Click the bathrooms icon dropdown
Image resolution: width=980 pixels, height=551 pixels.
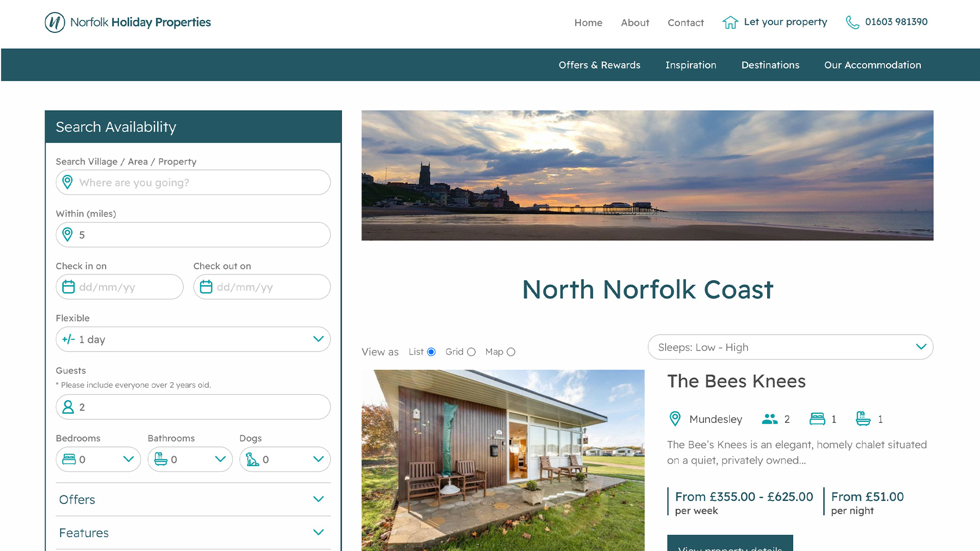point(190,460)
